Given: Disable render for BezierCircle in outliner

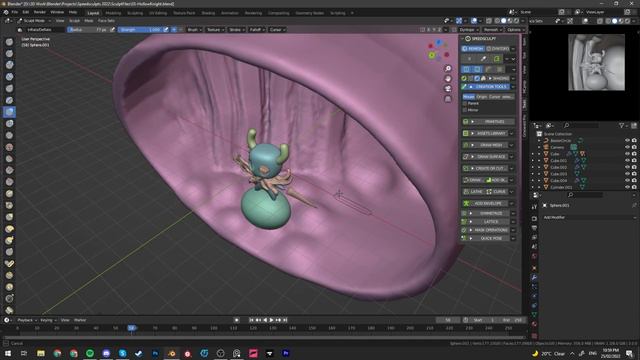Looking at the screenshot, I should [x=634, y=141].
